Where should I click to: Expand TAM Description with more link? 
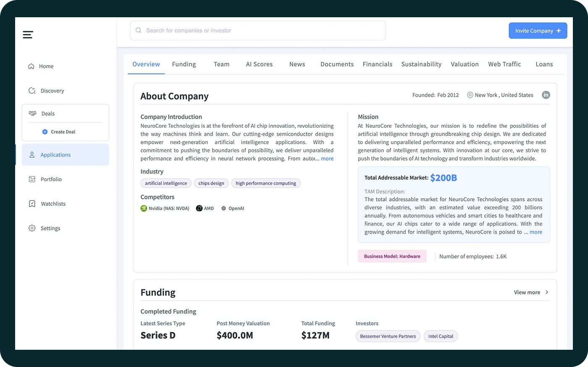(536, 232)
